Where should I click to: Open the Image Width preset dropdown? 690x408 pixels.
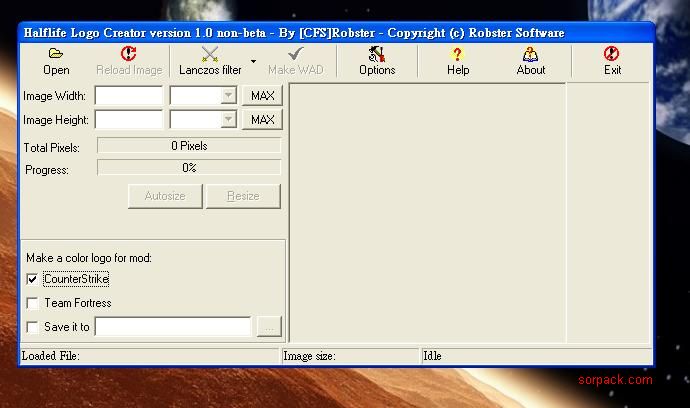coord(228,95)
